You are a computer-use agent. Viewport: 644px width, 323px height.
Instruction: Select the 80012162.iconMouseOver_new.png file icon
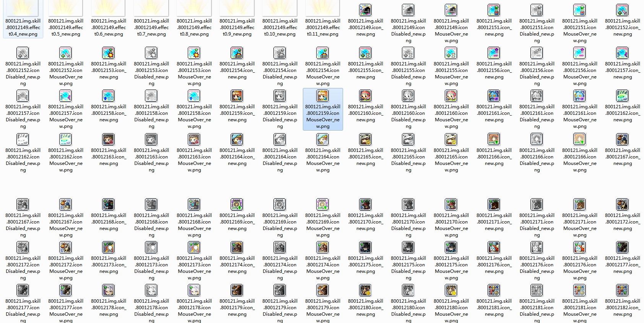(x=66, y=139)
